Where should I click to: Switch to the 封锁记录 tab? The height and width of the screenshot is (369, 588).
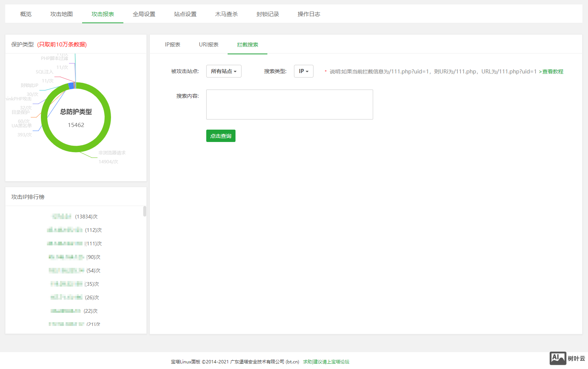268,14
